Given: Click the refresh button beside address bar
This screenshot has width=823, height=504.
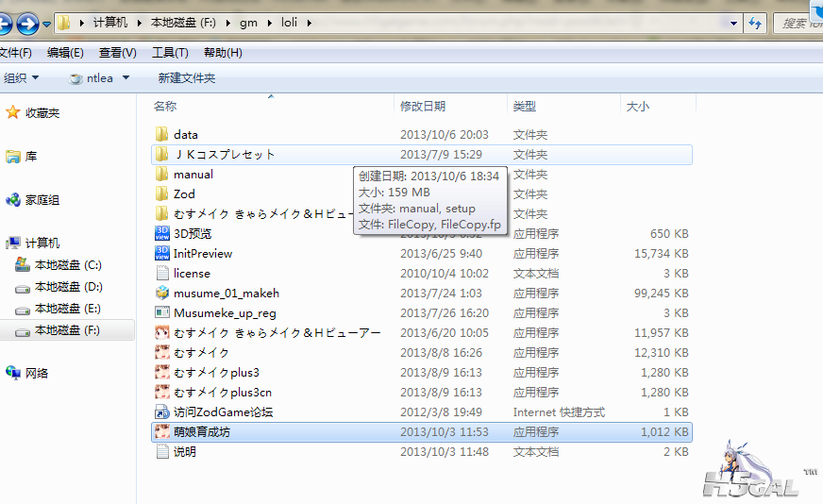Looking at the screenshot, I should pyautogui.click(x=755, y=23).
